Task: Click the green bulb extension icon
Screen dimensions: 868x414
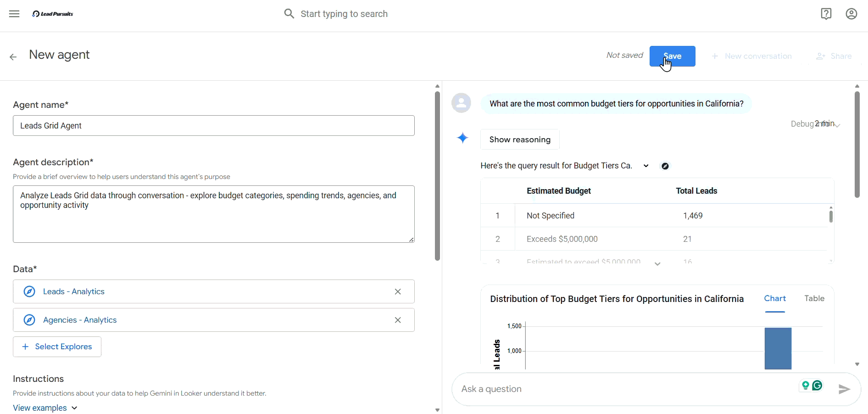Action: [x=806, y=386]
